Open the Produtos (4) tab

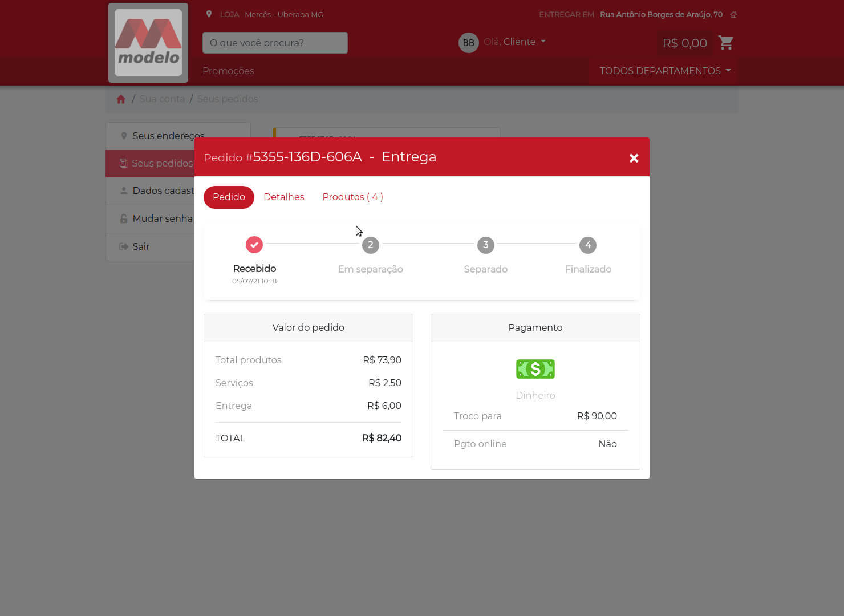tap(352, 197)
